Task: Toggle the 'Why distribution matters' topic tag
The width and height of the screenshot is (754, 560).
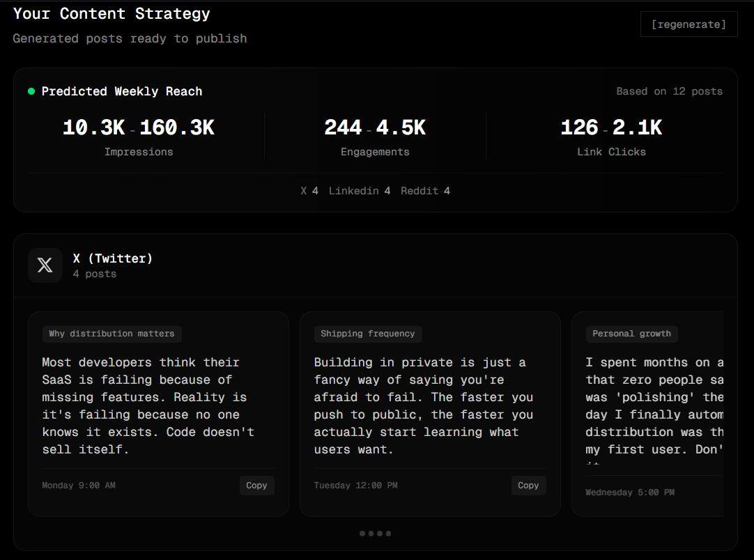Action: pyautogui.click(x=111, y=334)
